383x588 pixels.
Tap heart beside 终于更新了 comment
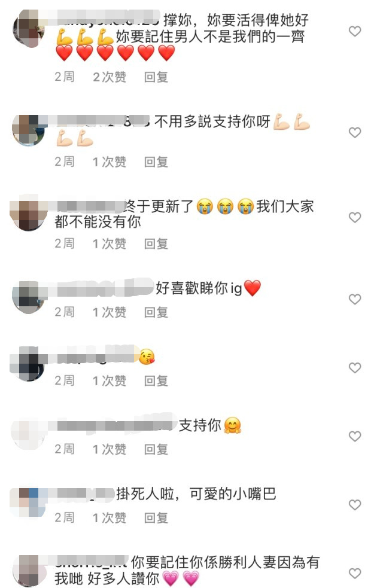354,218
